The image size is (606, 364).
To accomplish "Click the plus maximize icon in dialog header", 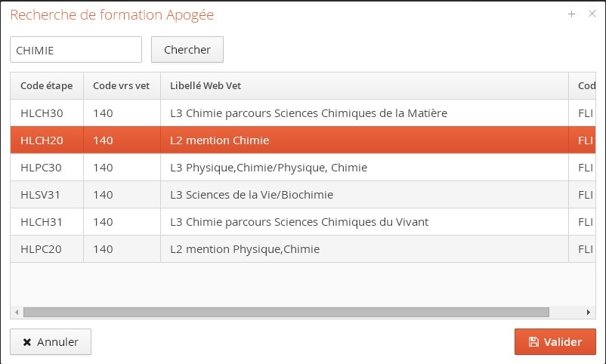I will point(572,14).
